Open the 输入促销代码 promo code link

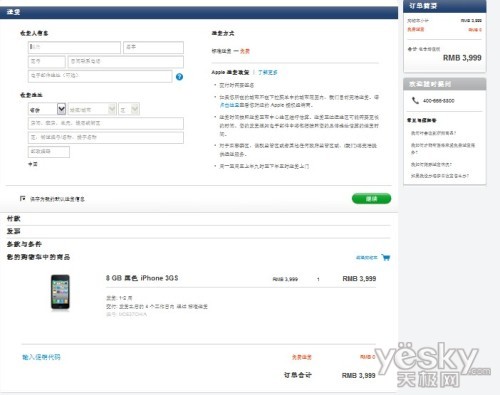pyautogui.click(x=41, y=357)
